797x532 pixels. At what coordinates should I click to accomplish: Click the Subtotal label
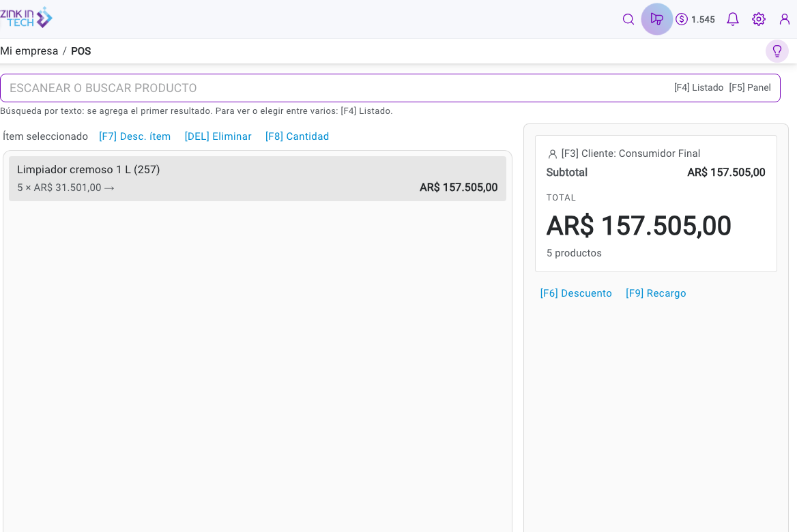coord(567,173)
